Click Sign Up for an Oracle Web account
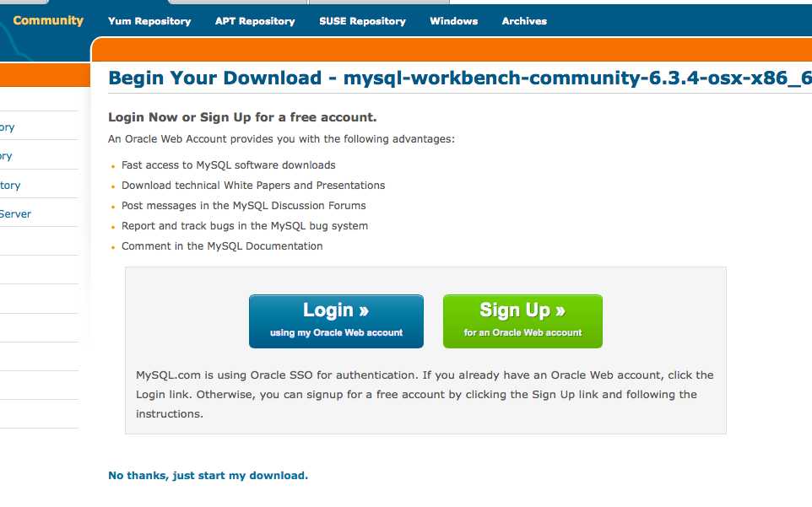812x507 pixels. pos(522,321)
